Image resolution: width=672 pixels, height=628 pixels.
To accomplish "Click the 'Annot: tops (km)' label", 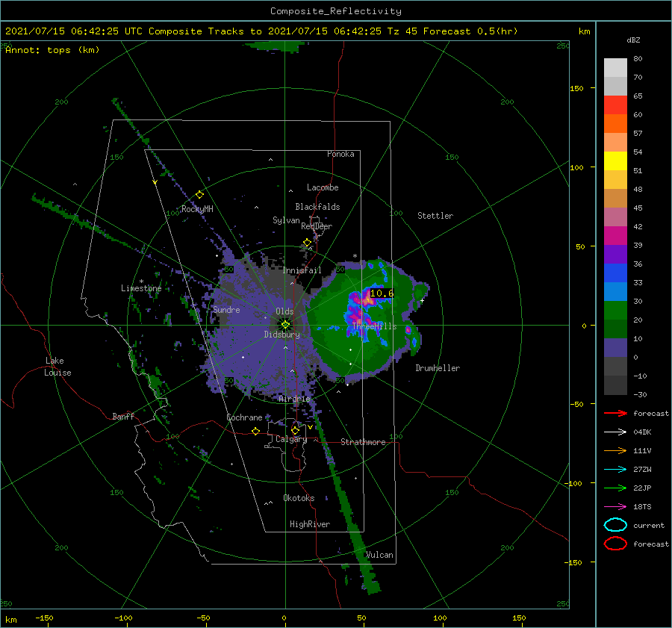I will [52, 50].
